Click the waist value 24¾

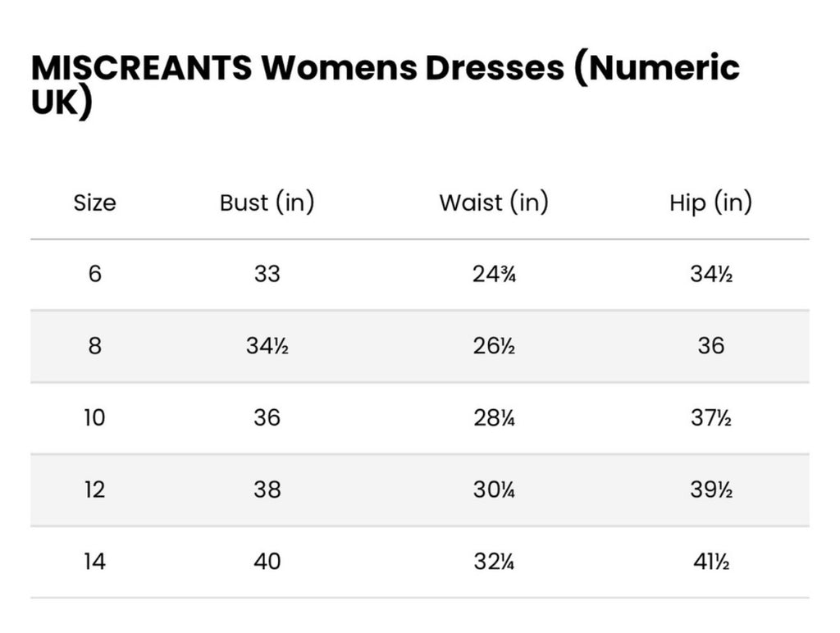tap(494, 274)
